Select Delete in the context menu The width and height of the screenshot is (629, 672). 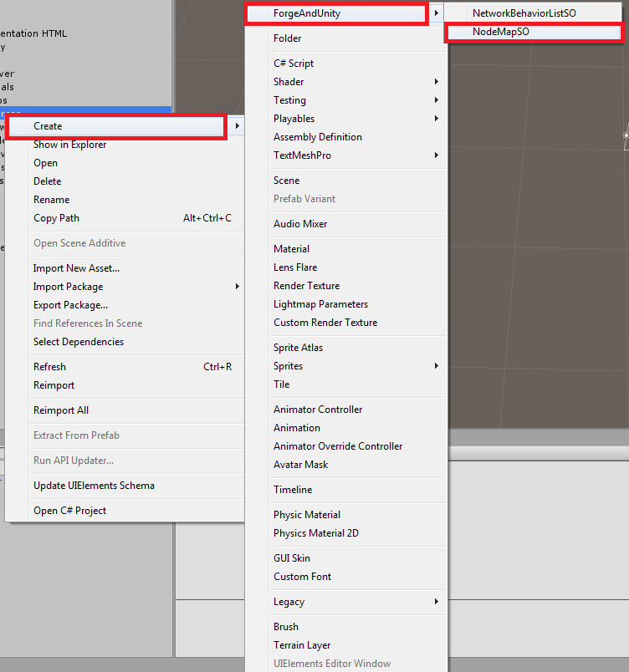click(x=125, y=181)
